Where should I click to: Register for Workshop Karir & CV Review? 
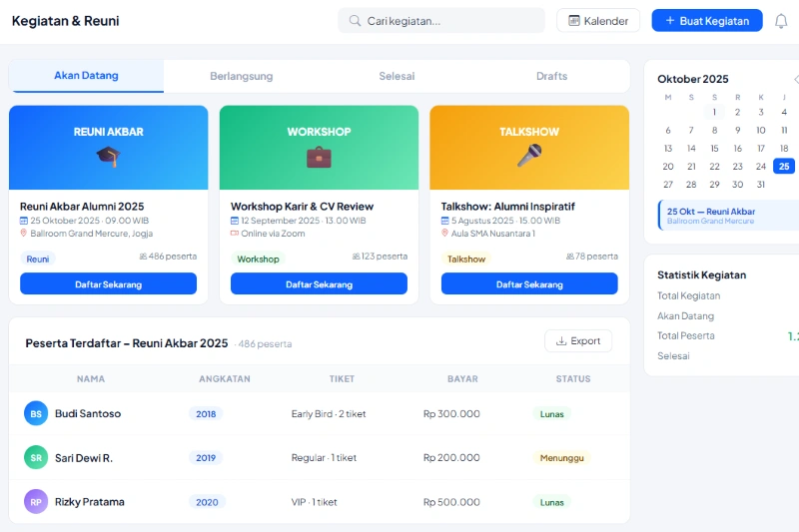pyautogui.click(x=319, y=284)
